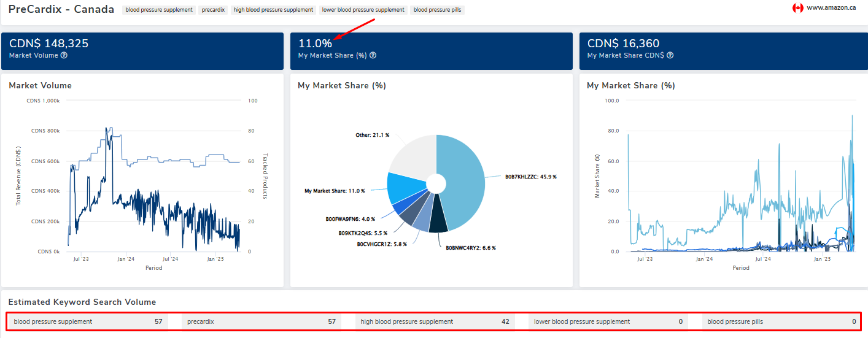
Task: Click the 'blood pressure pills' search volume row
Action: tap(781, 321)
